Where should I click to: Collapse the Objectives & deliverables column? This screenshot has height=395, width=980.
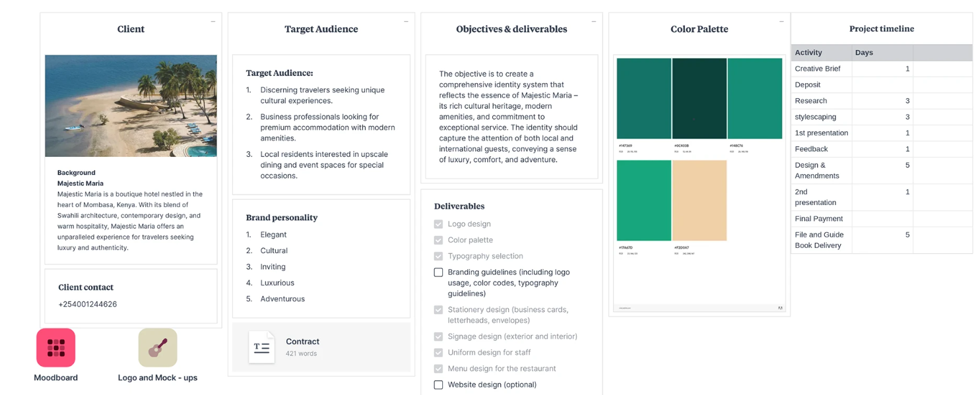[593, 22]
